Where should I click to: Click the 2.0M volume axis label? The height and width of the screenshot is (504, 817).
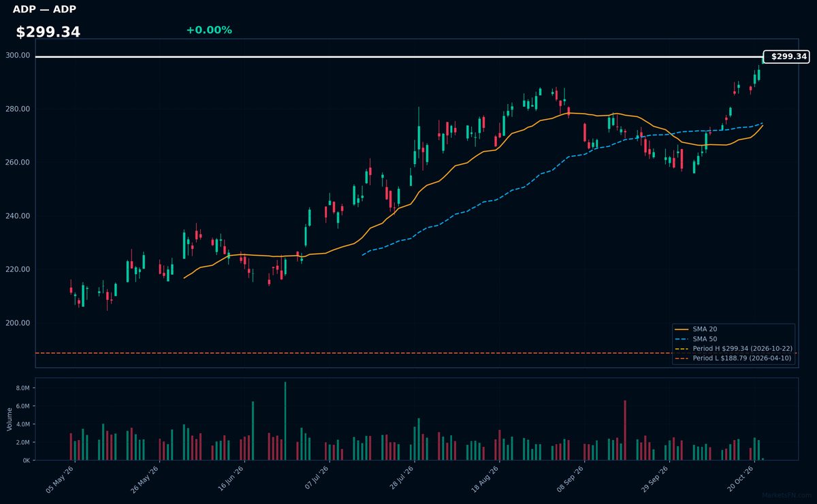click(23, 442)
